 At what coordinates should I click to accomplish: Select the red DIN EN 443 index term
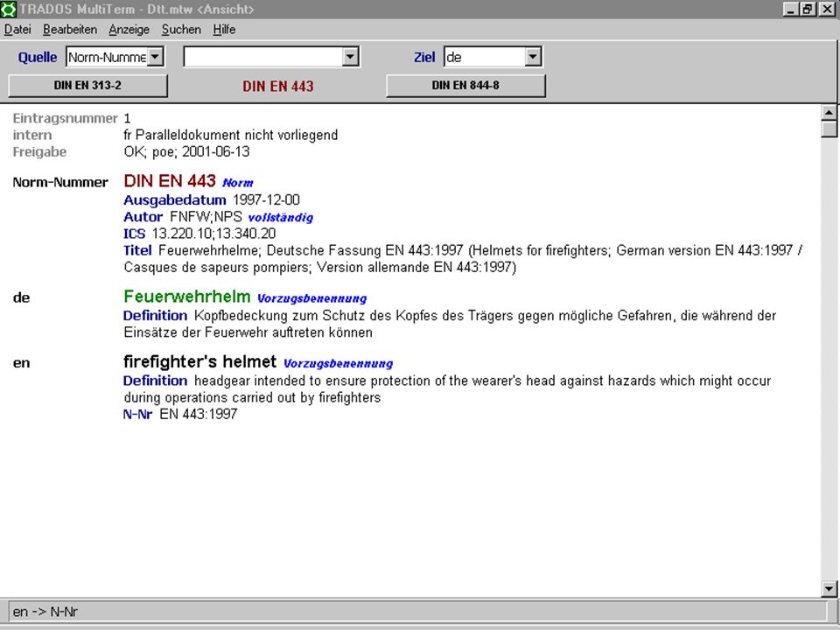pyautogui.click(x=169, y=181)
